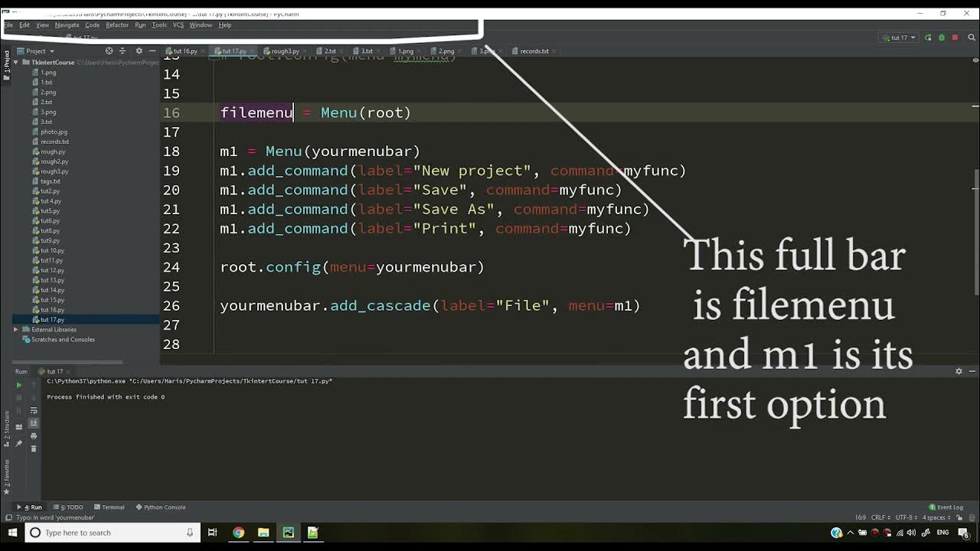Open the Event Log
This screenshot has height=551, width=980.
[946, 507]
